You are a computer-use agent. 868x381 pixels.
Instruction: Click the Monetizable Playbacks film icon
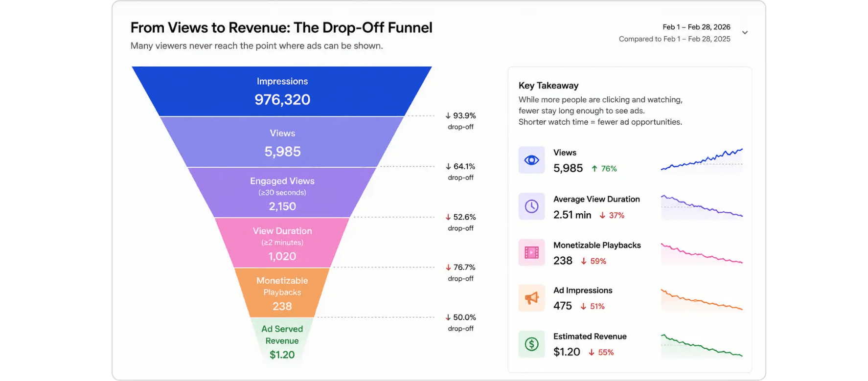coord(531,252)
